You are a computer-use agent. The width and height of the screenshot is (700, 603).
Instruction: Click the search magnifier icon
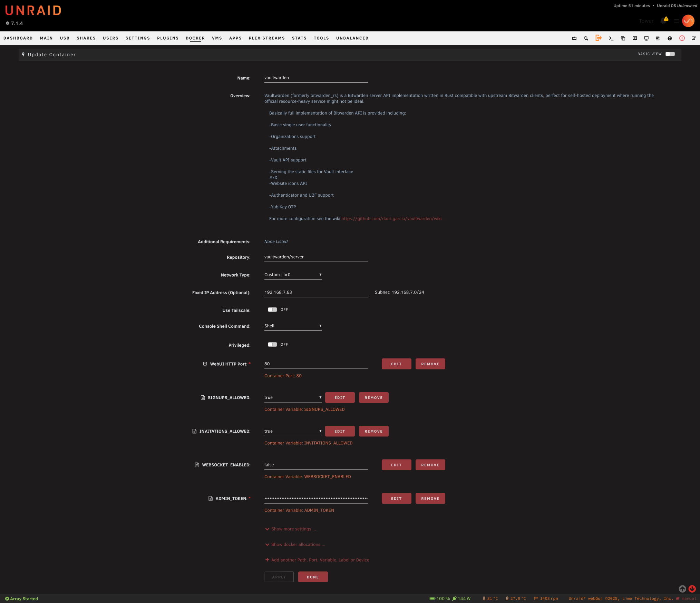tap(586, 38)
